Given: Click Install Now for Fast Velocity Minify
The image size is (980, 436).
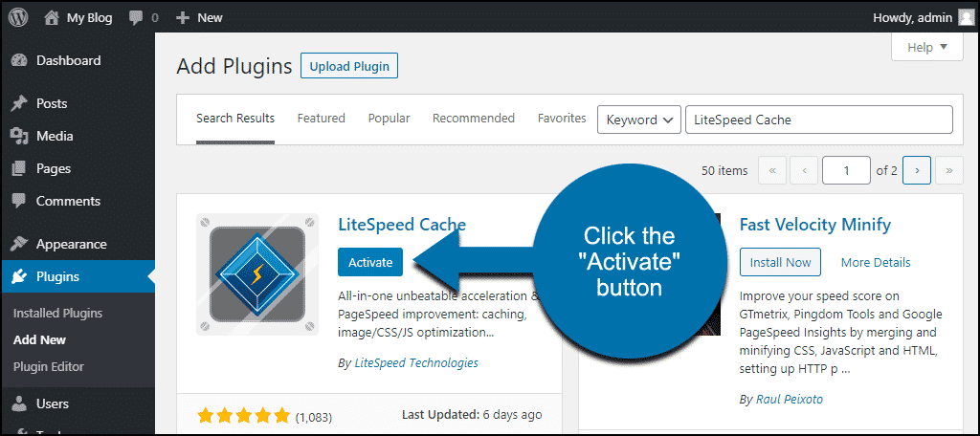Looking at the screenshot, I should (780, 262).
